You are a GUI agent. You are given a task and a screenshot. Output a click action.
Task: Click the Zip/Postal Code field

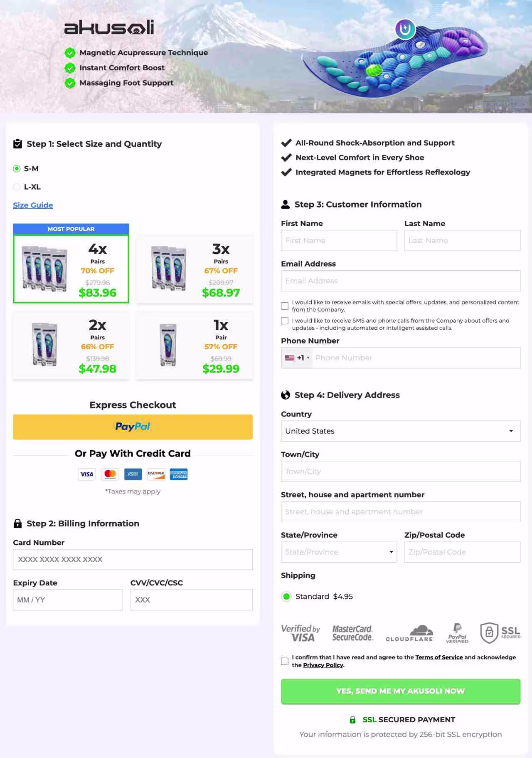pyautogui.click(x=462, y=552)
